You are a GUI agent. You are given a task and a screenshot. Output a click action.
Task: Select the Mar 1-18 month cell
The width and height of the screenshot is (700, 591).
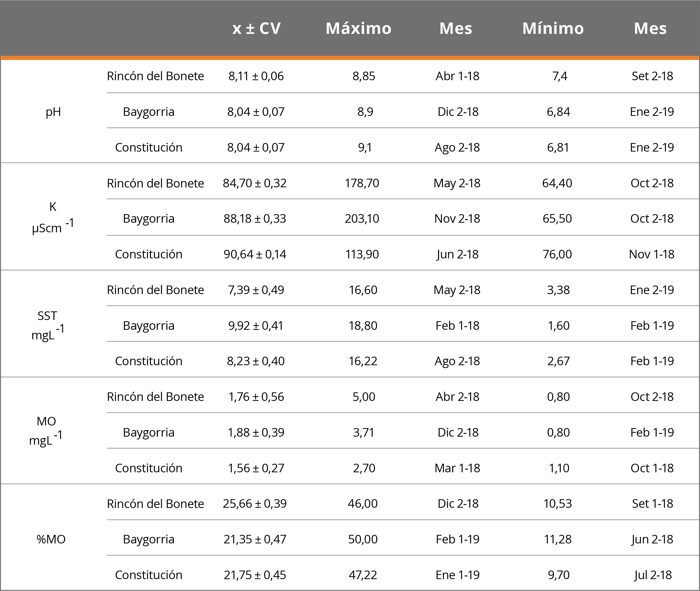point(457,468)
